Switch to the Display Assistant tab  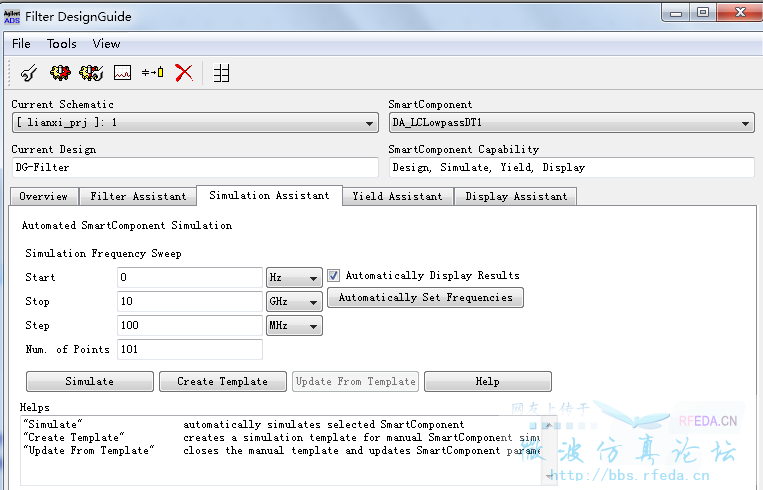click(x=516, y=197)
